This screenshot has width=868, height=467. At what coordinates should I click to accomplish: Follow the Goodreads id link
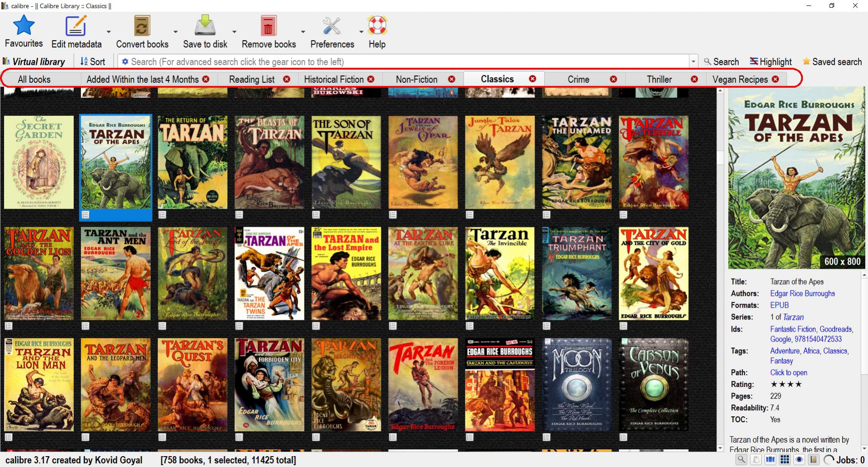(836, 329)
